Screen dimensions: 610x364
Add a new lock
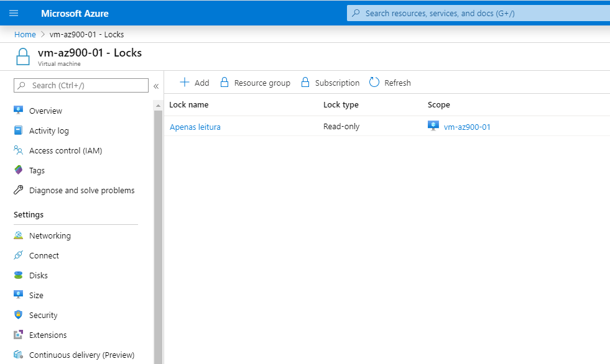194,83
